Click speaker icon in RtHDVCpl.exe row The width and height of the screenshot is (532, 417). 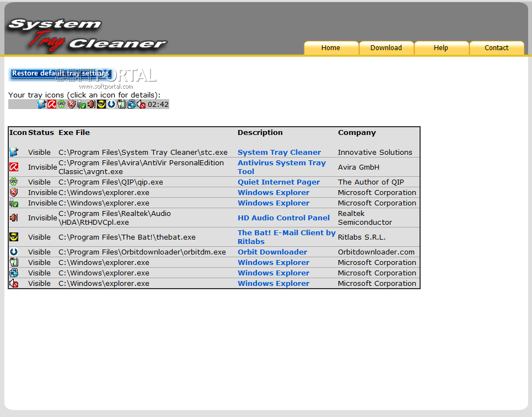pos(14,218)
